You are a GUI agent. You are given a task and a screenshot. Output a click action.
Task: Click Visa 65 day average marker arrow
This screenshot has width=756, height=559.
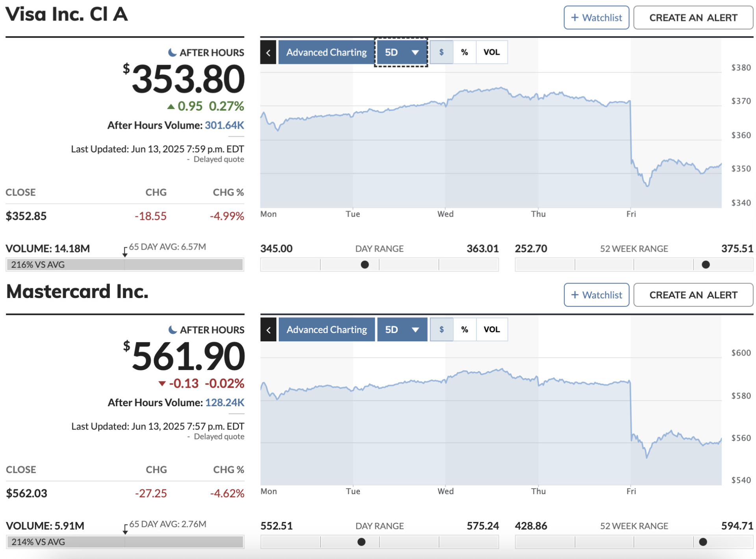coord(125,252)
